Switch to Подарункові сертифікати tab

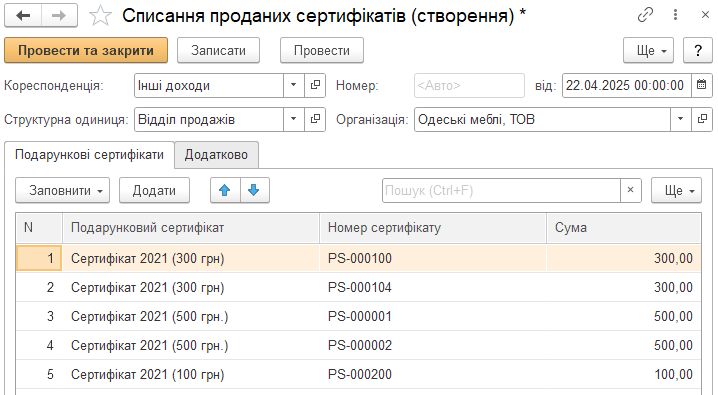point(89,155)
